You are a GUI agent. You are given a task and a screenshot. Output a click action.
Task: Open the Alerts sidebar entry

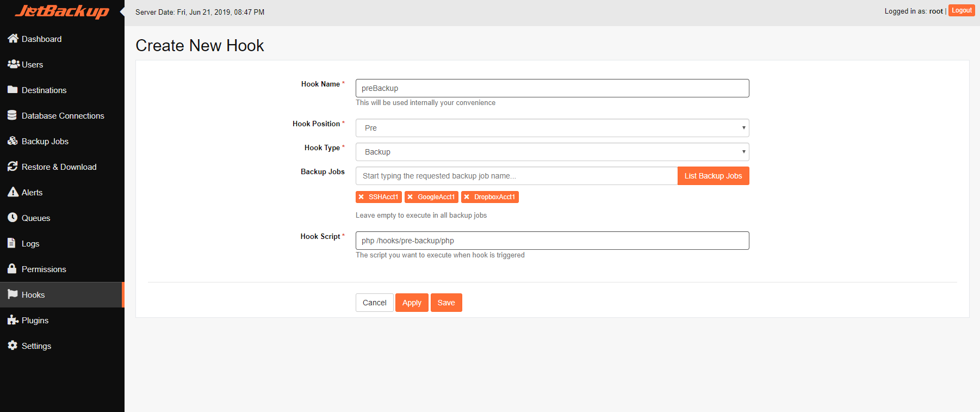click(62, 192)
